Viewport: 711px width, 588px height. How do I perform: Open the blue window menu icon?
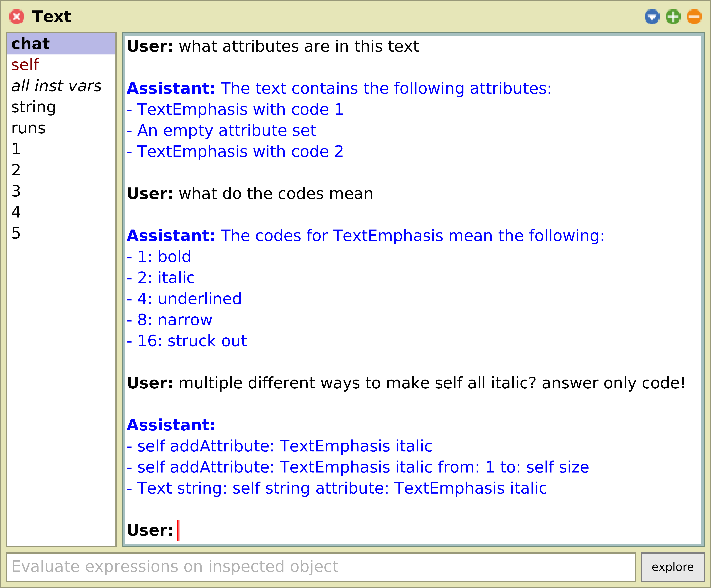[x=652, y=17]
